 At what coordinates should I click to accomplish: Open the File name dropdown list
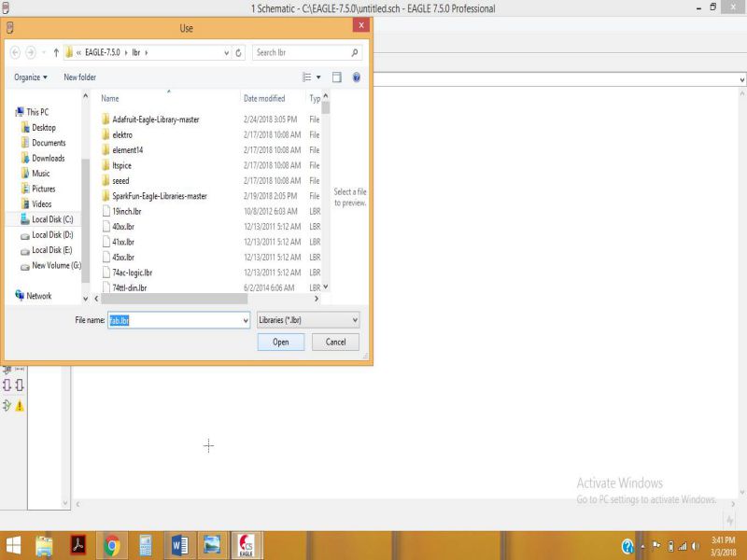(246, 320)
